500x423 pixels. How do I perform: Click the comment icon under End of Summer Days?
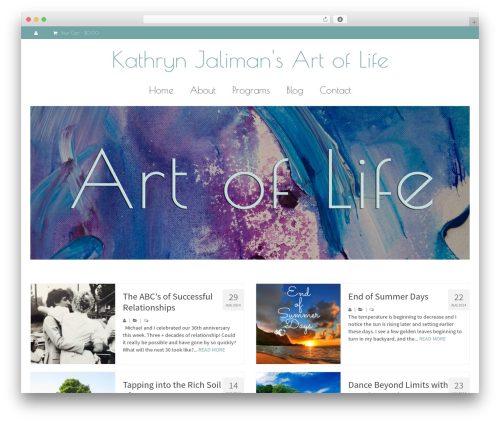(372, 310)
